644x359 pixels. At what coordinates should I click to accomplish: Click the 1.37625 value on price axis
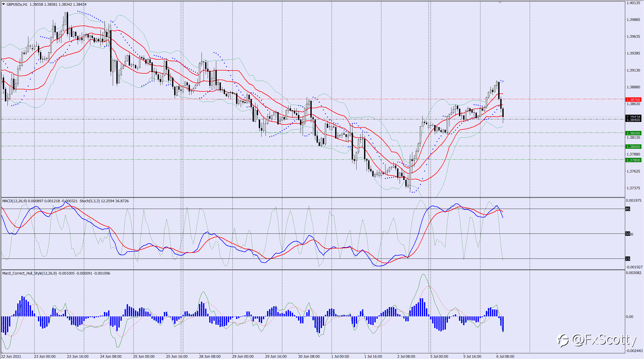pos(633,171)
